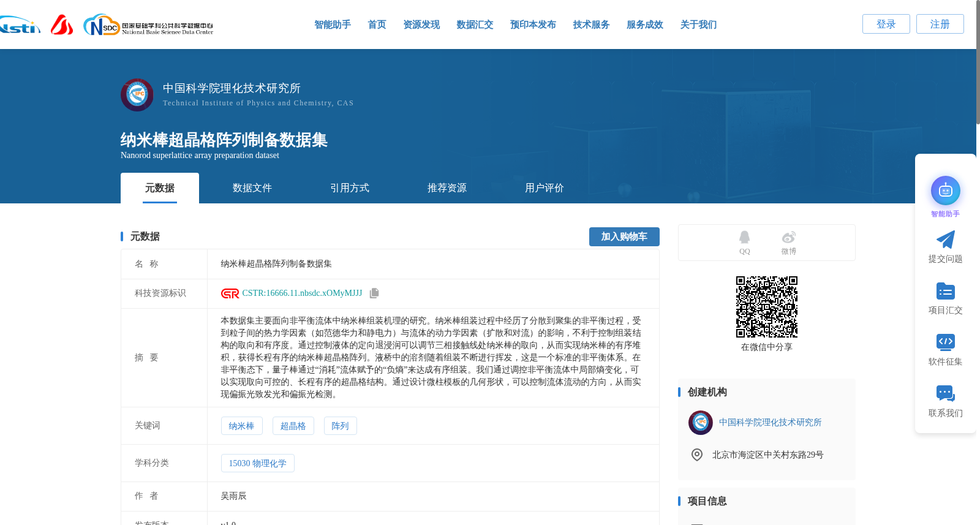Click the 超晶格 keyword tag

(293, 426)
